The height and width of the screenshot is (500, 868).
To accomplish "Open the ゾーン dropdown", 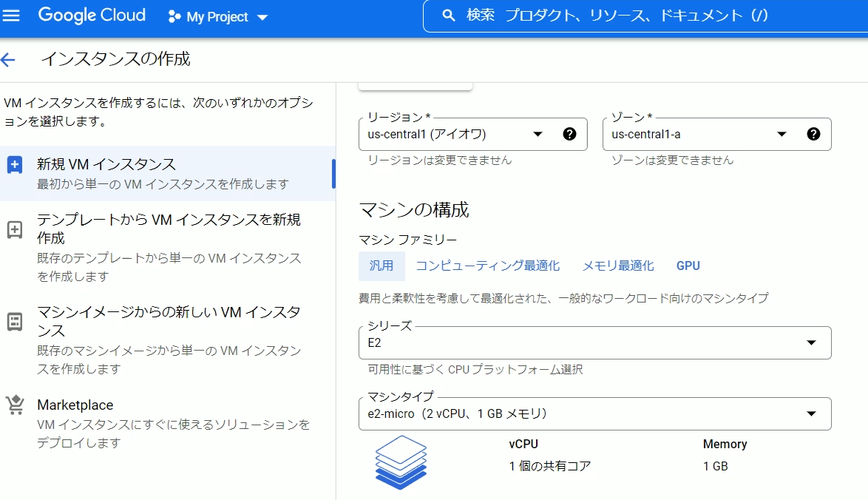I will tap(781, 134).
